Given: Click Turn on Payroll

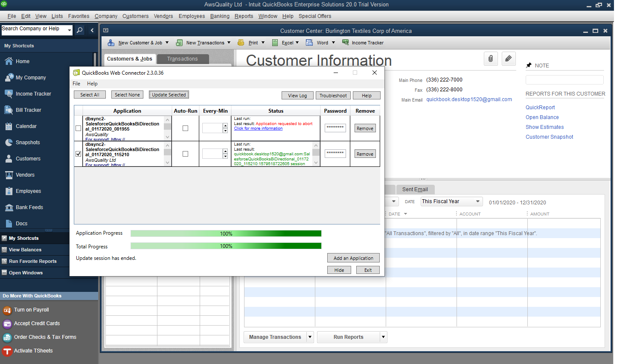Looking at the screenshot, I should coord(32,310).
